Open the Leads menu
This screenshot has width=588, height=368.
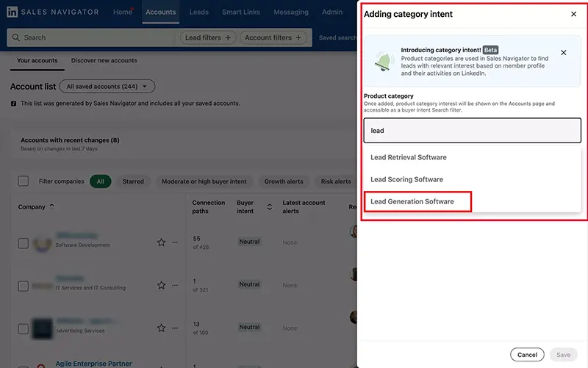point(198,12)
